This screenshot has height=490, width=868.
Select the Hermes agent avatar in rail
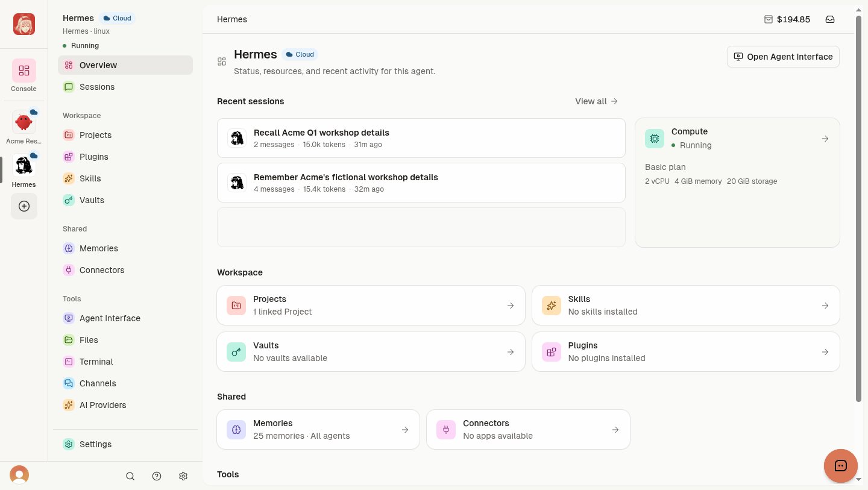(24, 166)
